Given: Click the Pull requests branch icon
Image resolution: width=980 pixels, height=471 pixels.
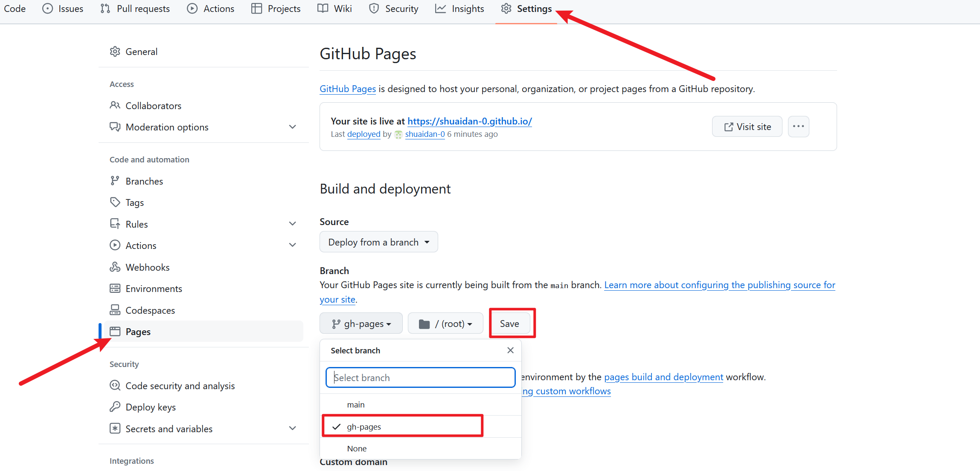Looking at the screenshot, I should click(105, 9).
